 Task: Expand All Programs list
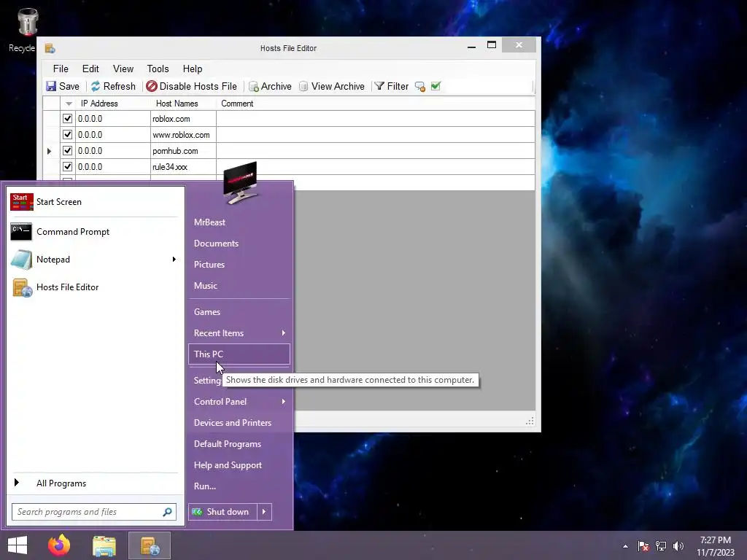tap(94, 483)
